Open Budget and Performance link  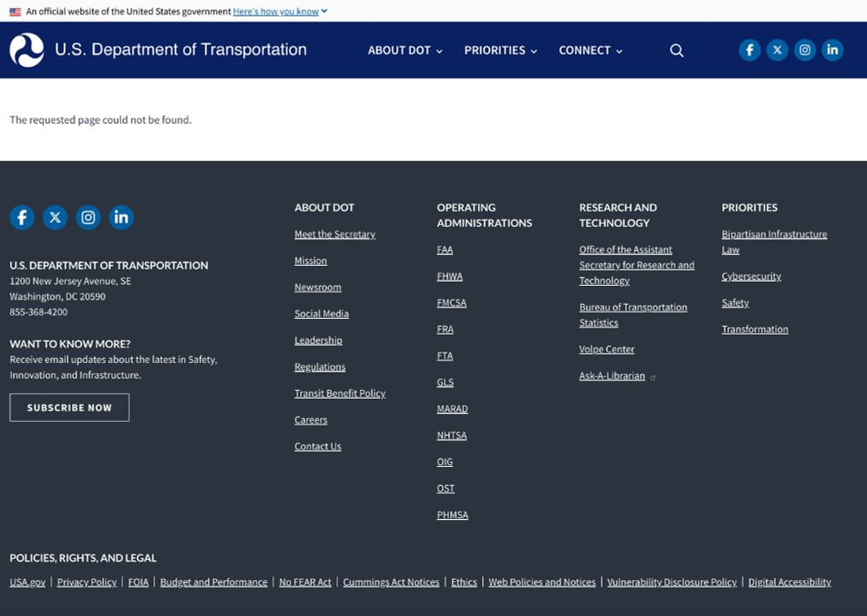213,582
